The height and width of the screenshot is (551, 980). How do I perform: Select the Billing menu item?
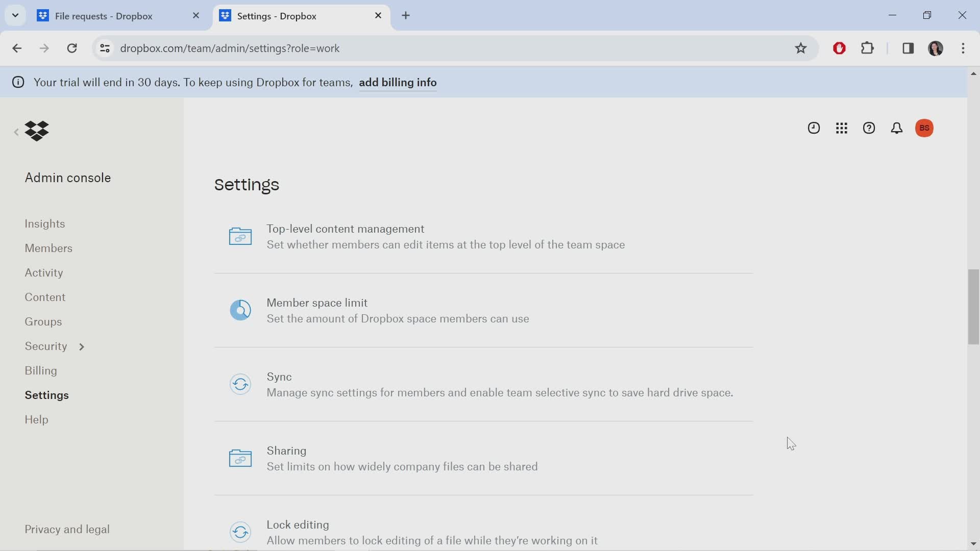pos(40,370)
